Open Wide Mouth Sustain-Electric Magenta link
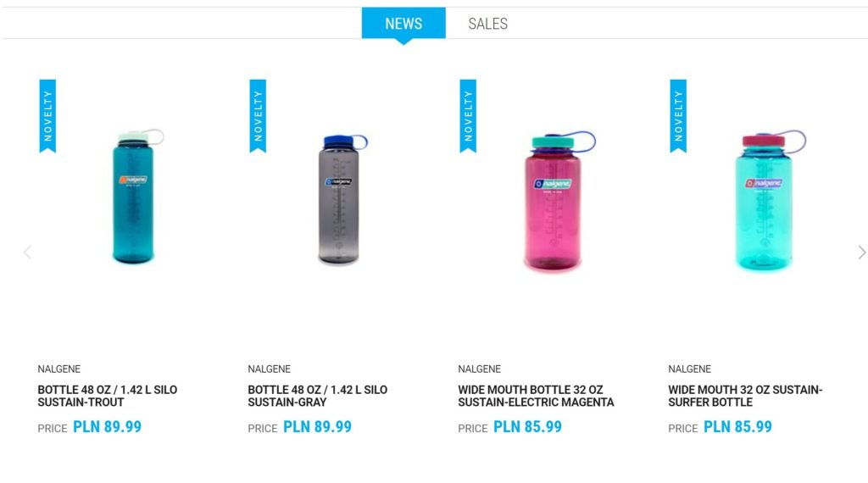The height and width of the screenshot is (483, 868). click(x=536, y=396)
